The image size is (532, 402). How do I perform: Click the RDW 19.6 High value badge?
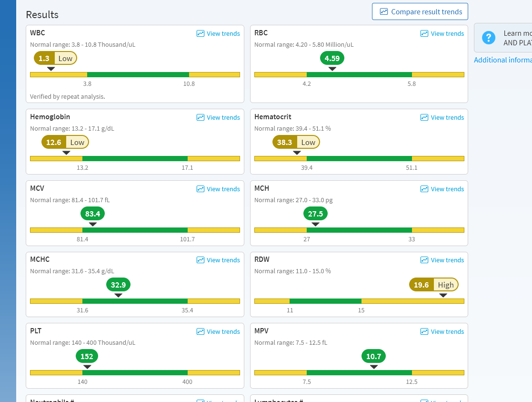[x=434, y=285]
